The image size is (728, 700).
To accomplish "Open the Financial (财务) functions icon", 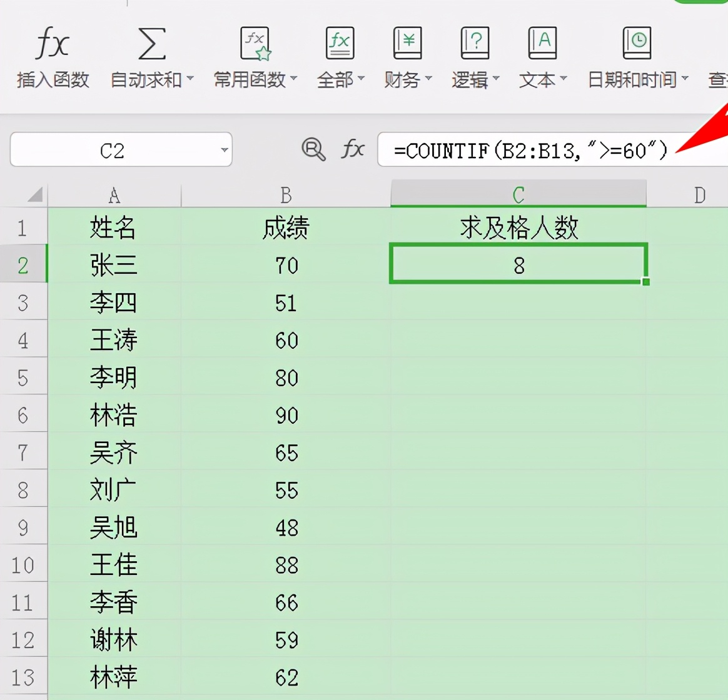I will (x=407, y=43).
